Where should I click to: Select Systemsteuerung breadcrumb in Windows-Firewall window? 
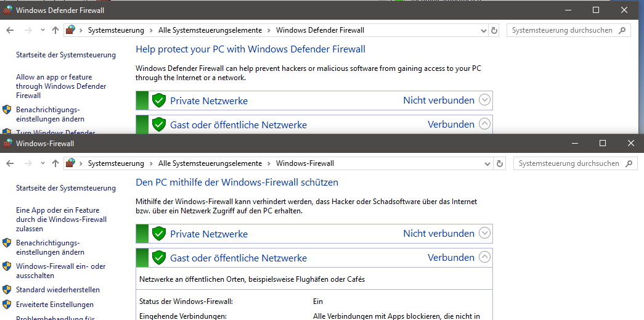click(x=116, y=163)
